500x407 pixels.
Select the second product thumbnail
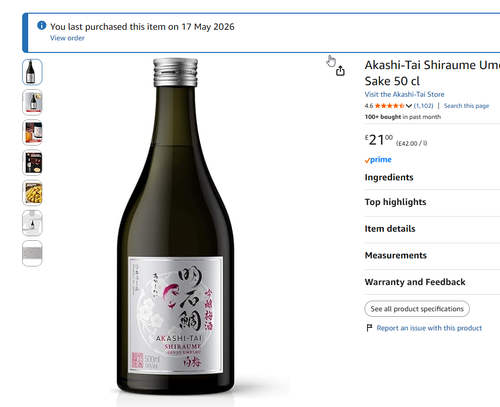32,102
